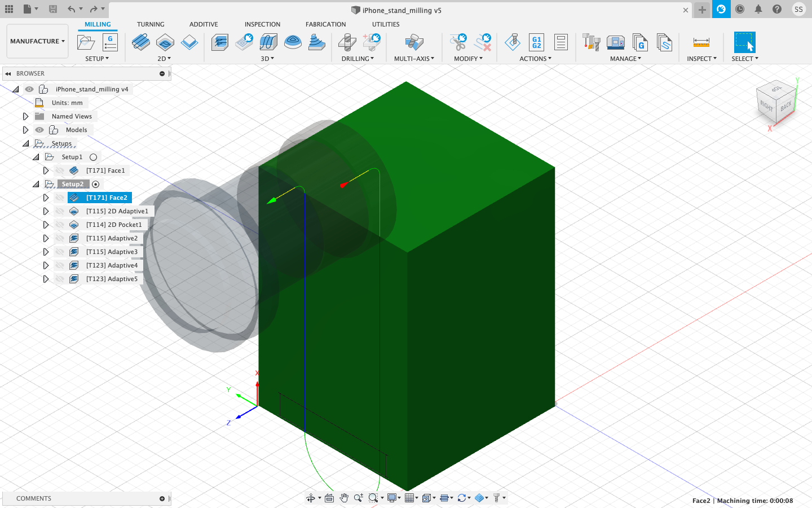Show toolpath for [T171] Face1
812x508 pixels.
coord(60,170)
